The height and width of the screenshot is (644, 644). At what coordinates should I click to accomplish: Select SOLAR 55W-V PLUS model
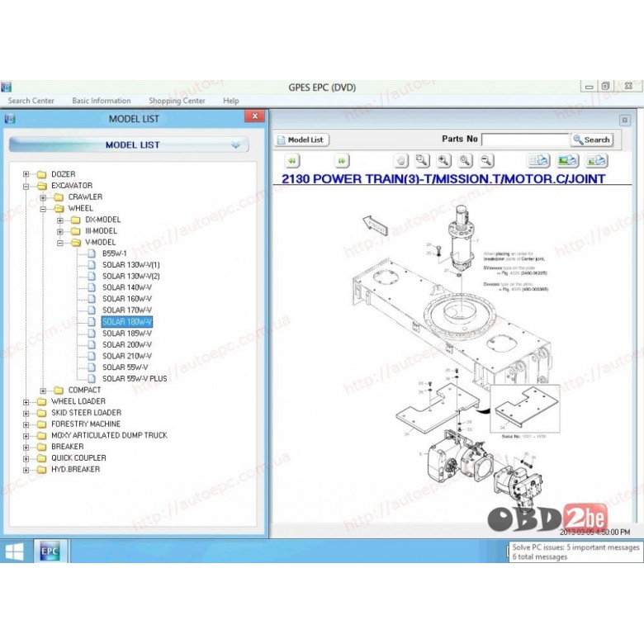click(x=135, y=379)
